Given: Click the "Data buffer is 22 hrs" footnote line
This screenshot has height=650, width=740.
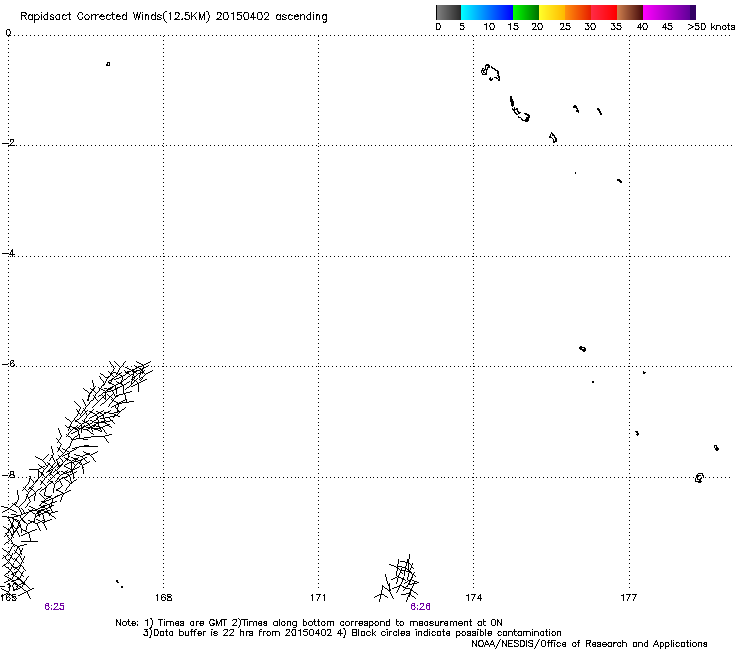Looking at the screenshot, I should (x=352, y=633).
